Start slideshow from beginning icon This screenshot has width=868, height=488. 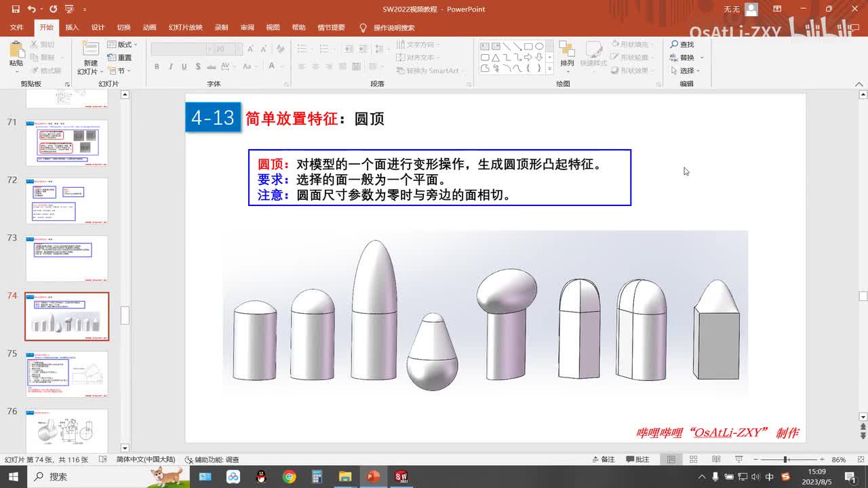coord(69,9)
